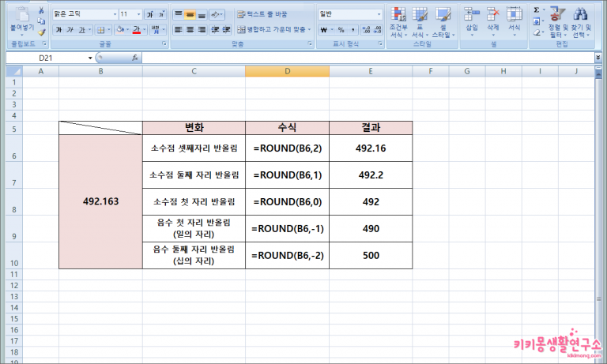Open Clipboard group dialog launcher

click(x=44, y=43)
